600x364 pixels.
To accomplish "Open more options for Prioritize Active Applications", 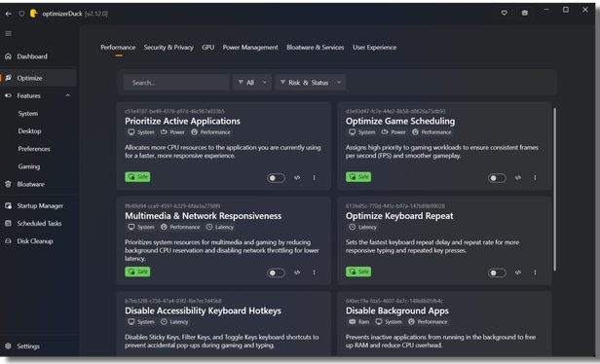I will coord(315,177).
